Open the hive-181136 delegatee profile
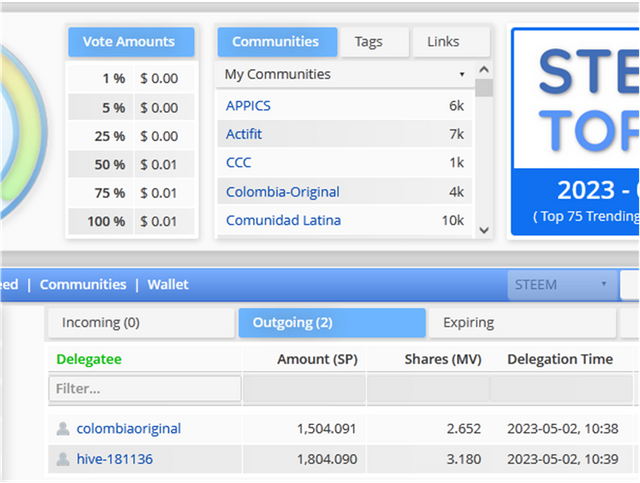The width and height of the screenshot is (640, 483). pos(115,459)
